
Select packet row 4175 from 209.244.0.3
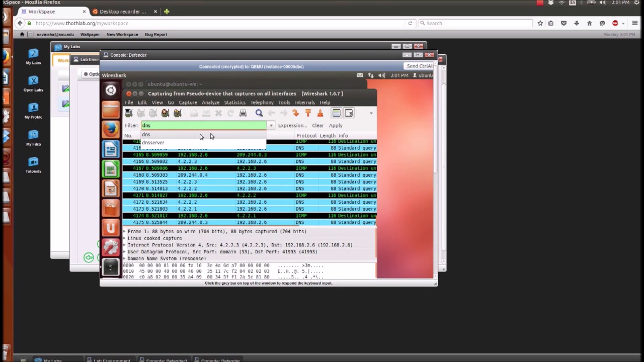coord(250,222)
